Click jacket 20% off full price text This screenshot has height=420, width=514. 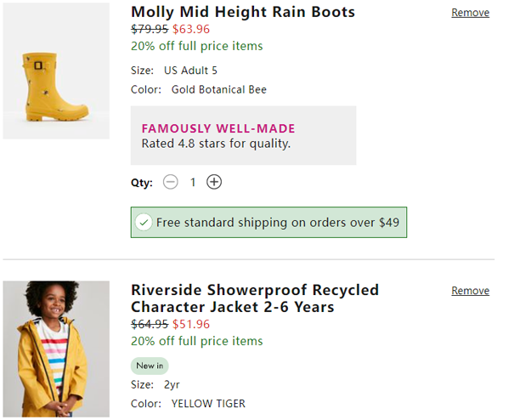197,341
